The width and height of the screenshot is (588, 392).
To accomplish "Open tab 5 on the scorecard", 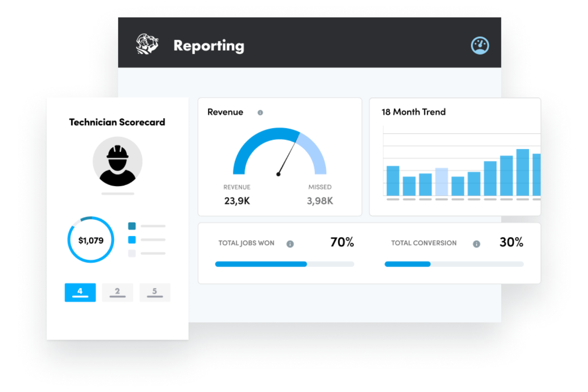I will click(x=155, y=292).
